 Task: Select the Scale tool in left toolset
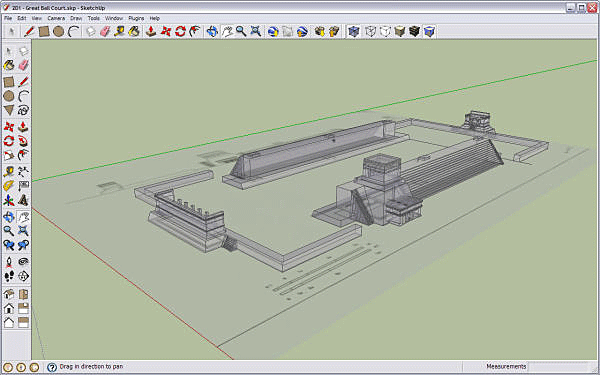pos(9,155)
